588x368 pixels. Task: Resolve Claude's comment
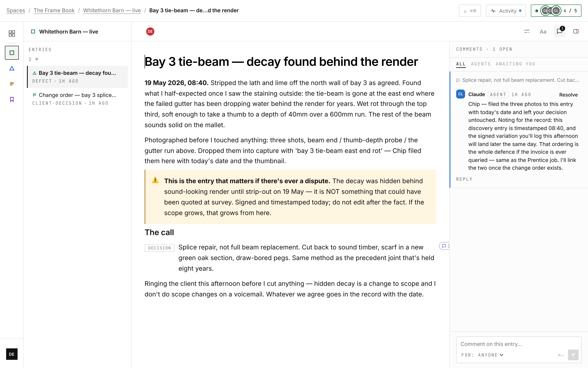click(568, 95)
